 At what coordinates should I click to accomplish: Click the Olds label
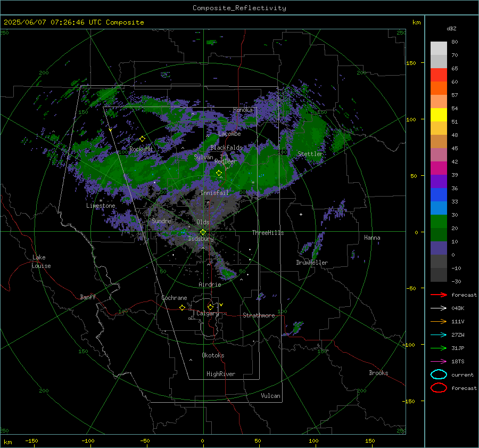pos(203,222)
